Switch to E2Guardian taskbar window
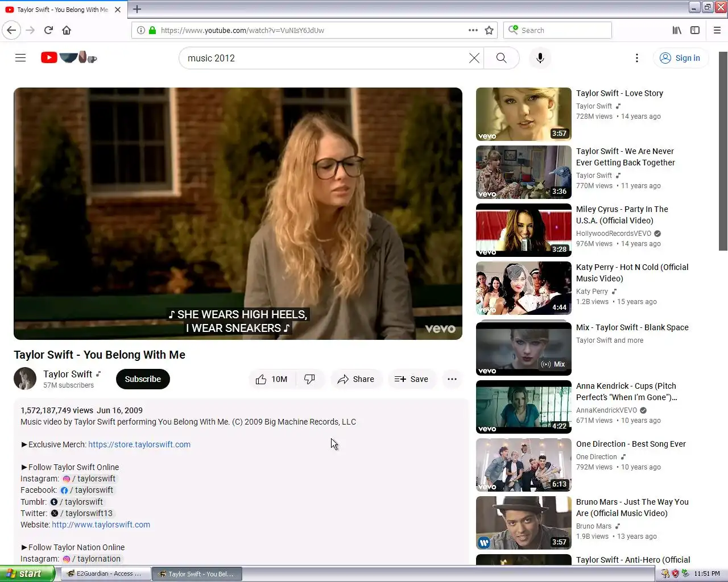Viewport: 728px width, 582px height. pos(106,574)
